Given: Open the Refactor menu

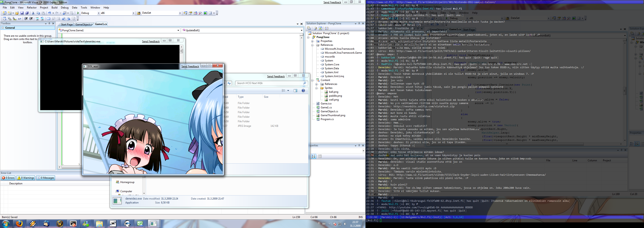Looking at the screenshot, I should pos(32,7).
